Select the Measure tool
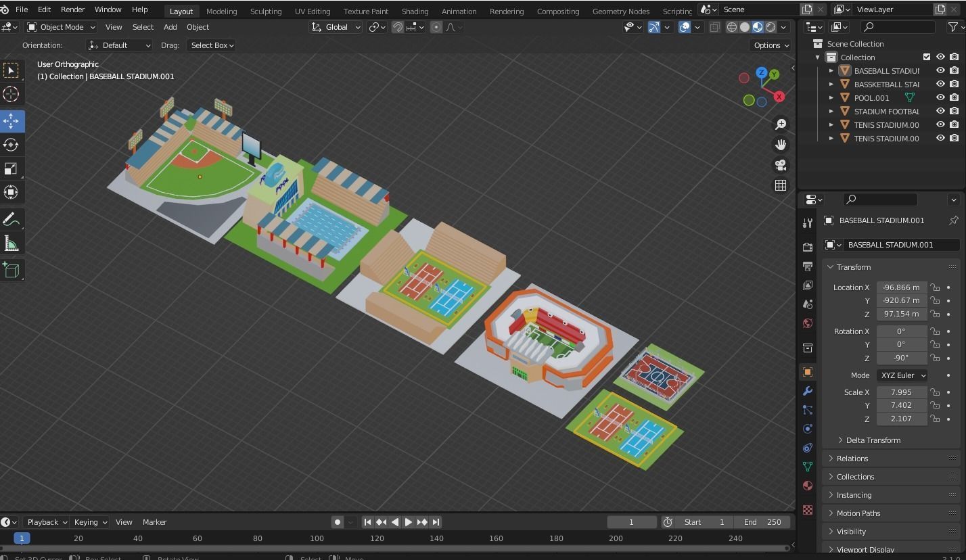This screenshot has width=966, height=560. [11, 243]
